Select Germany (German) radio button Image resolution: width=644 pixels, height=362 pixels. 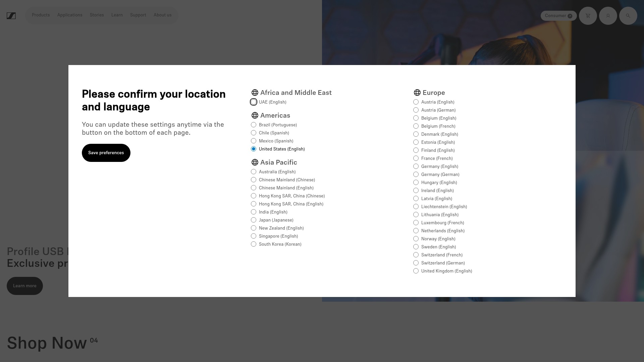416,174
